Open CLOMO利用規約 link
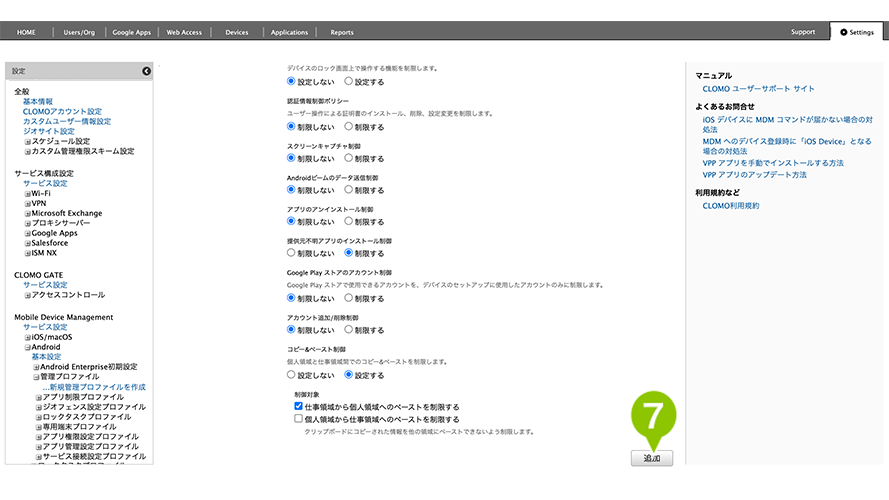Image resolution: width=889 pixels, height=500 pixels. 731,206
